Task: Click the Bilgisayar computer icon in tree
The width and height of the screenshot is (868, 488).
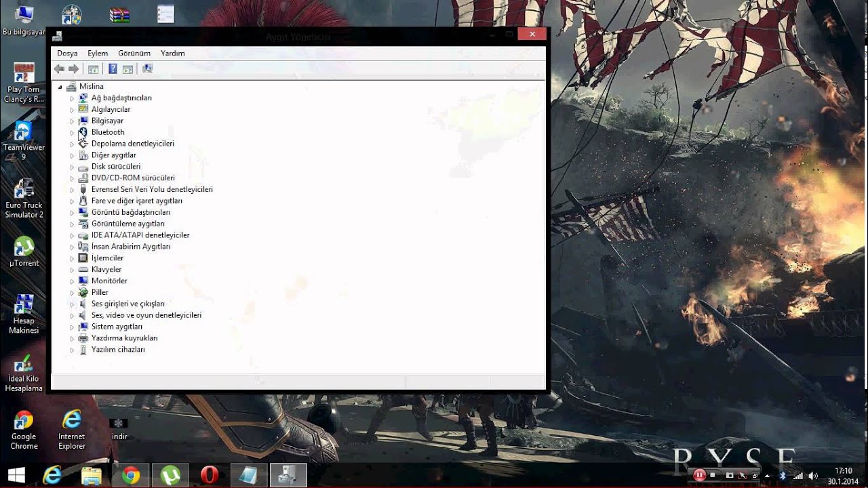Action: [x=83, y=121]
